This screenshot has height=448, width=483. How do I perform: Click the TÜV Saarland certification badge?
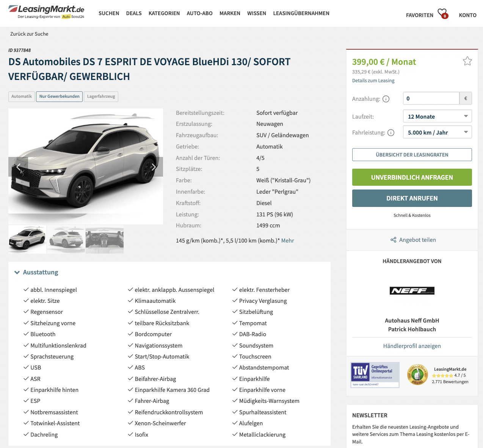pos(375,375)
